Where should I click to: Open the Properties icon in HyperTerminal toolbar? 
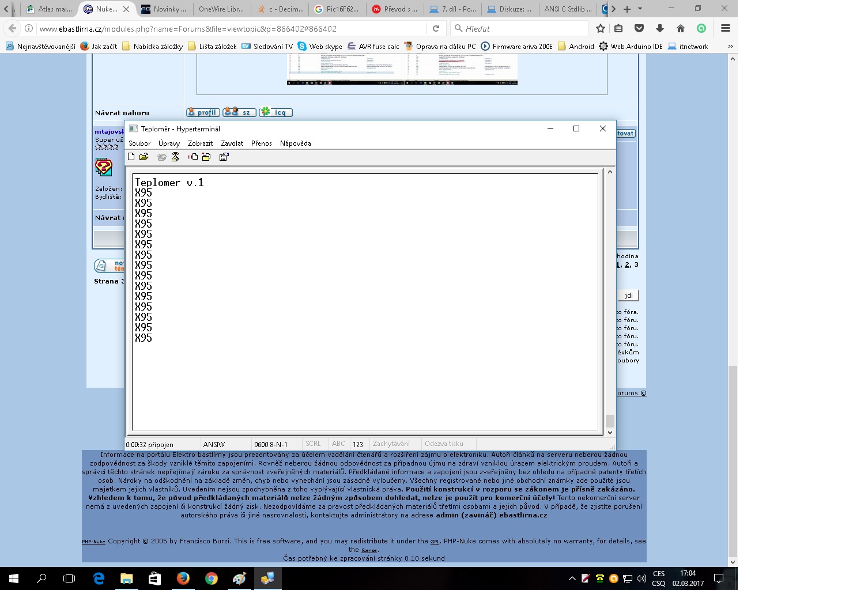[224, 157]
